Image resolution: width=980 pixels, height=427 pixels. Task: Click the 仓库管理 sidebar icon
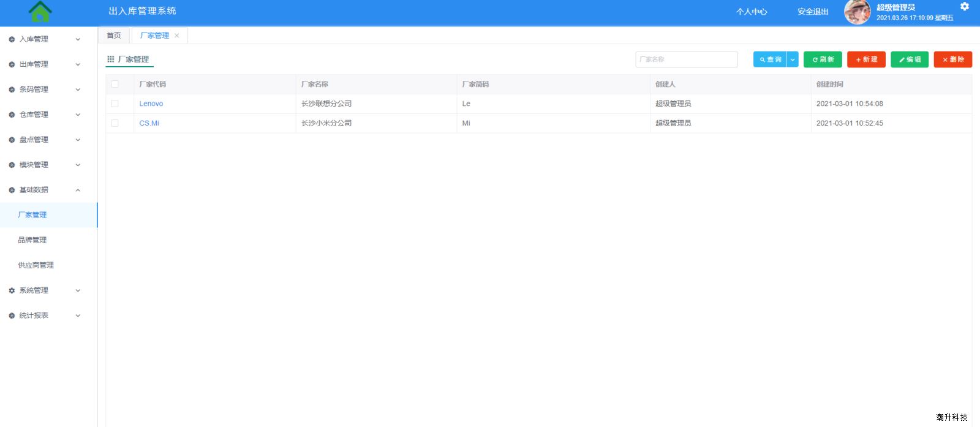[x=12, y=115]
